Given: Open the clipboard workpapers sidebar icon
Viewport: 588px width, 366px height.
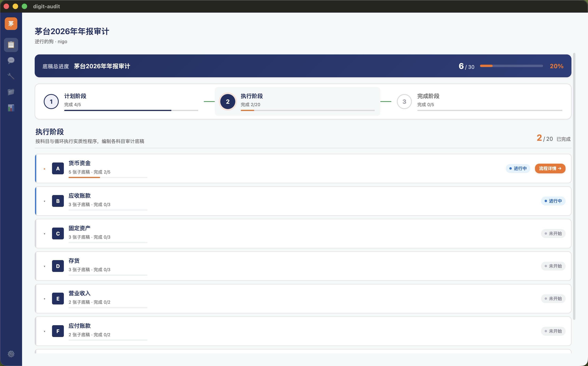Looking at the screenshot, I should [11, 45].
